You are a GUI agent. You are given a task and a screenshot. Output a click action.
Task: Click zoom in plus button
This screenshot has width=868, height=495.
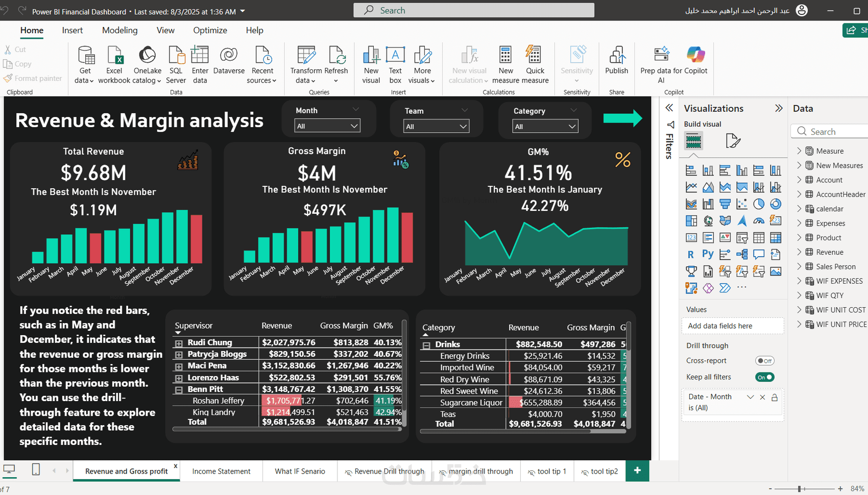840,489
